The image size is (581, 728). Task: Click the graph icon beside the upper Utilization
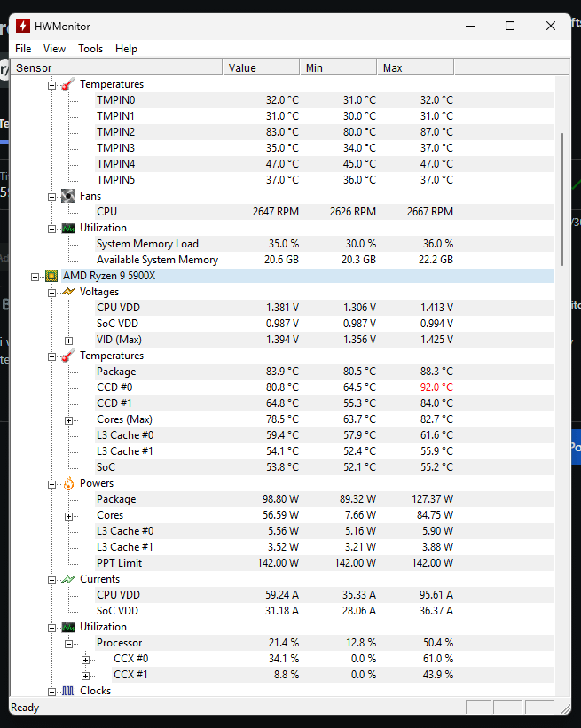pos(68,229)
